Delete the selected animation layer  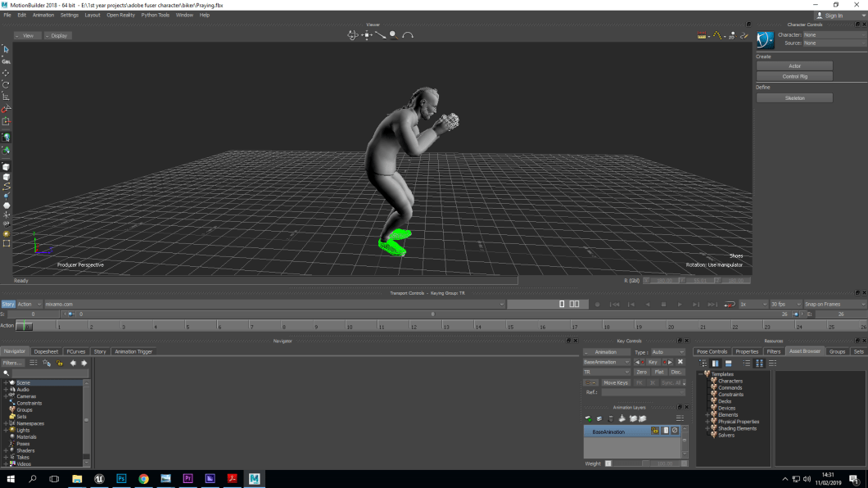click(x=611, y=418)
